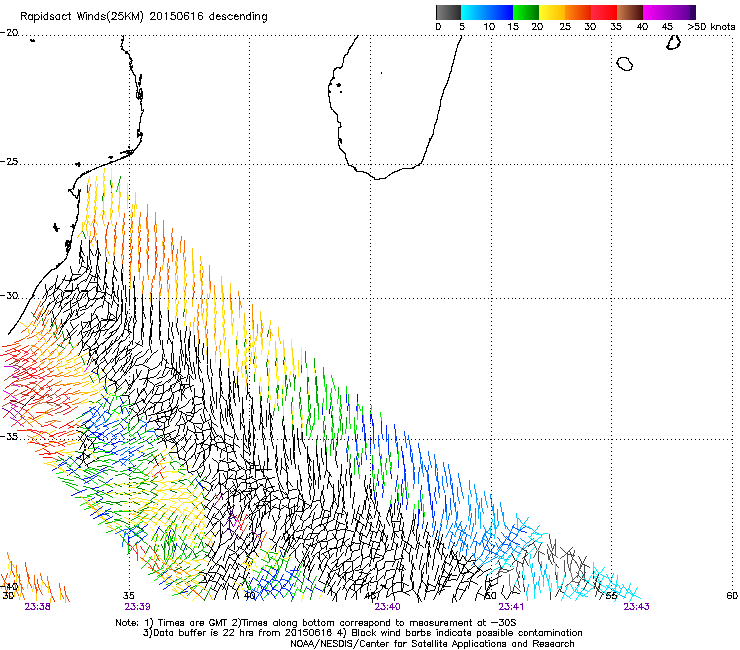Click the cyan-blue 5-15 knots color band

click(x=487, y=12)
